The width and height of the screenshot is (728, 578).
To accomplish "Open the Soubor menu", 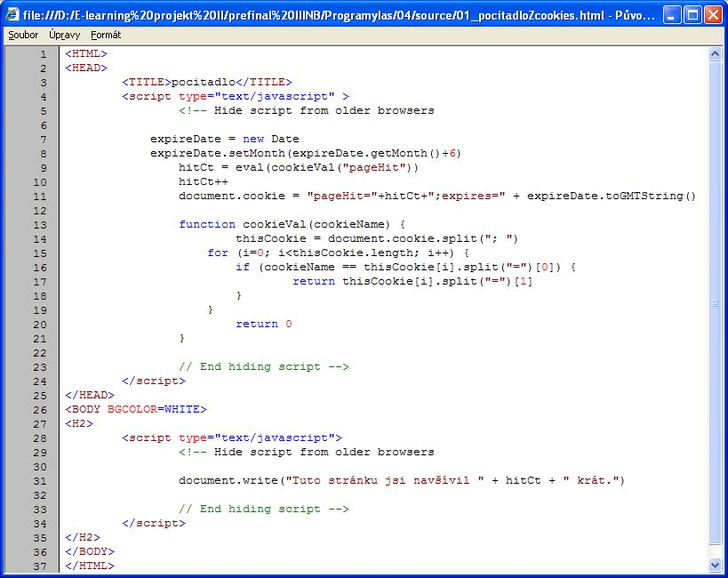I will click(23, 35).
